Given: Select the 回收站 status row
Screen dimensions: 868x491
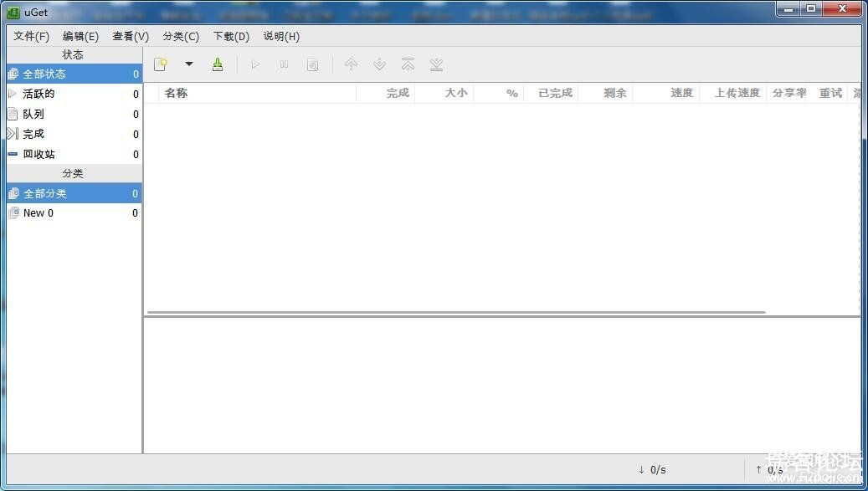Looking at the screenshot, I should click(74, 154).
